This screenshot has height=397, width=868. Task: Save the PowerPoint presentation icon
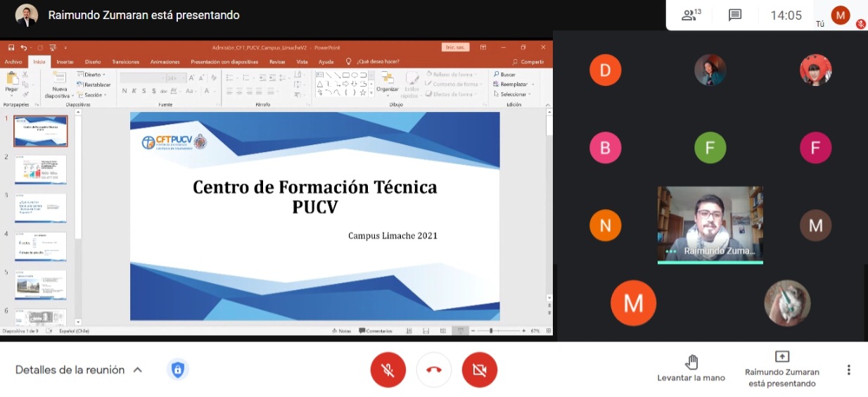(11, 47)
